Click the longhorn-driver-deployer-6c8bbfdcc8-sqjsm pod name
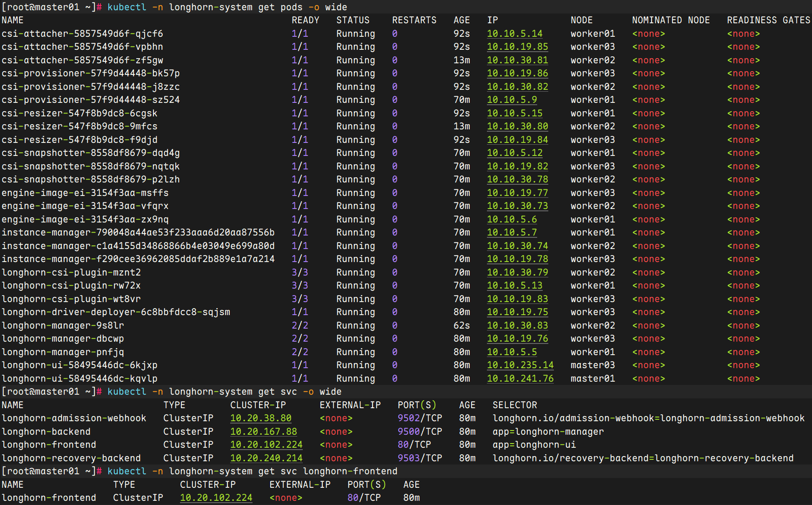 point(116,312)
